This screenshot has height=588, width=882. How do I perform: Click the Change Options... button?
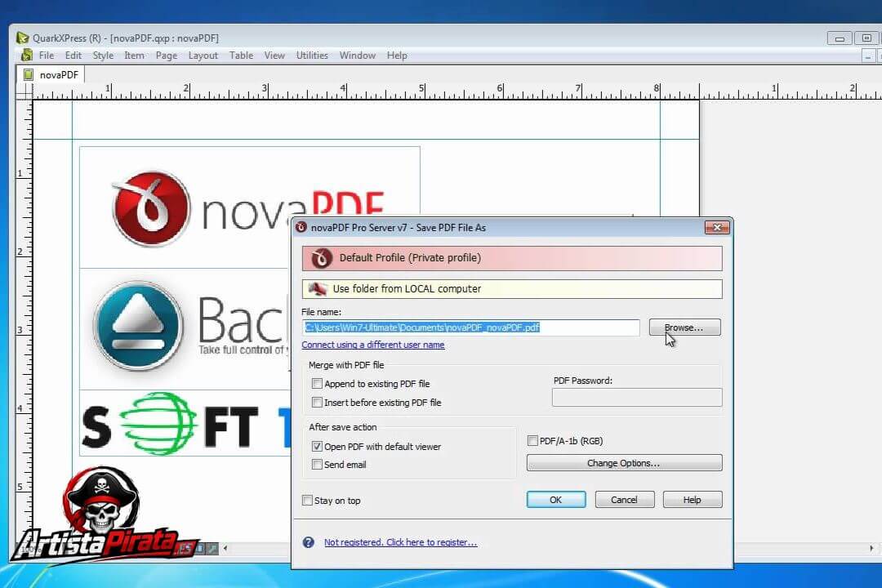[624, 463]
